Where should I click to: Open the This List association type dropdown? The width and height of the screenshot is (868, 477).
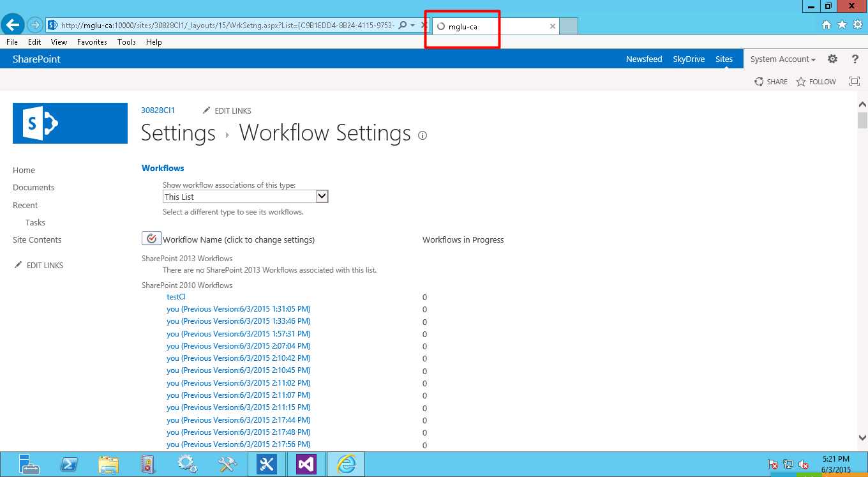[x=245, y=197]
